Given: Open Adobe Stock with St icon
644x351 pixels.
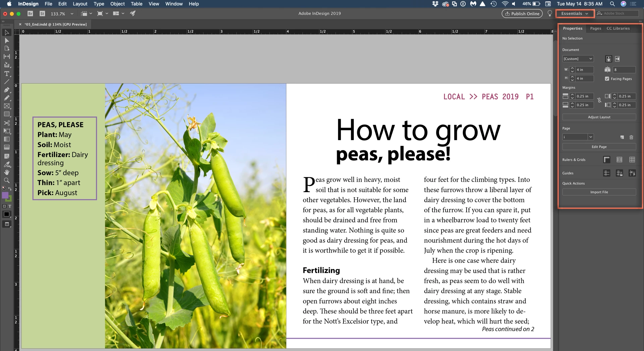Looking at the screenshot, I should click(x=42, y=13).
